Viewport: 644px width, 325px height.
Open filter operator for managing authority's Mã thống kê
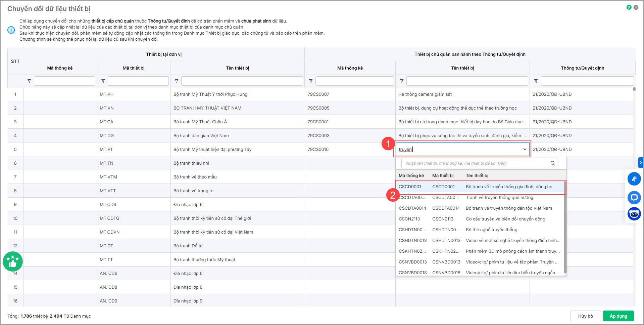[311, 81]
